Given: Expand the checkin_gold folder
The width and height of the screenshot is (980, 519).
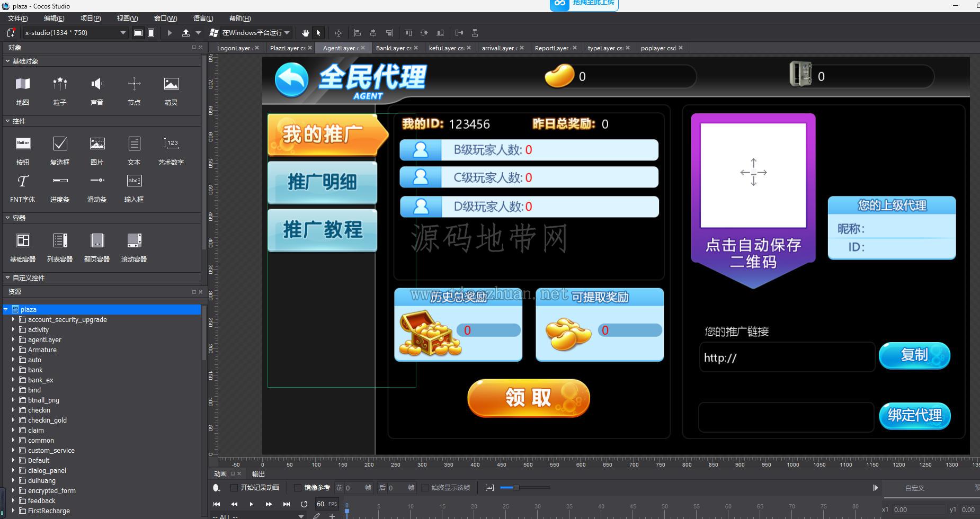Looking at the screenshot, I should (x=13, y=420).
